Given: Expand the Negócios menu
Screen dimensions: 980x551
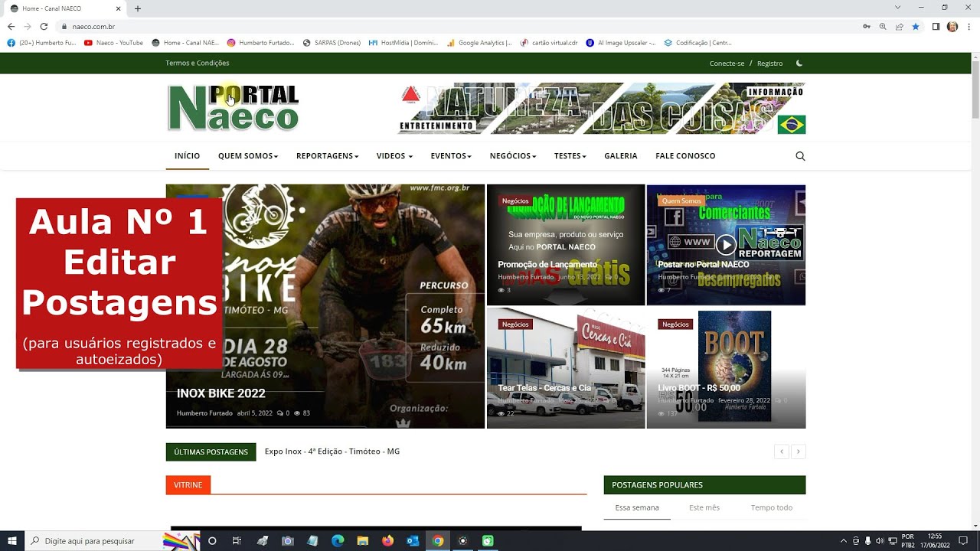Looking at the screenshot, I should (513, 156).
